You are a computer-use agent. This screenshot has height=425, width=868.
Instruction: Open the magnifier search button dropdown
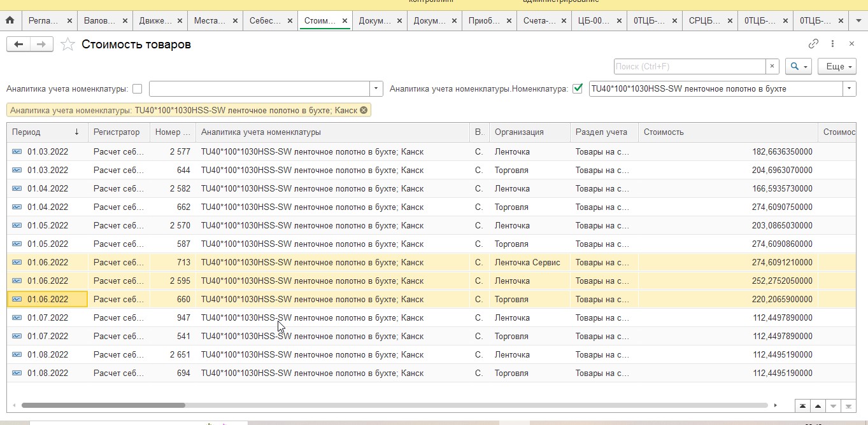point(799,66)
